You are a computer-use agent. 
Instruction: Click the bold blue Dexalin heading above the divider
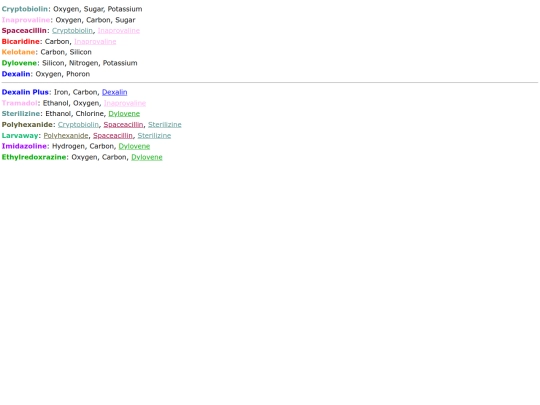pyautogui.click(x=16, y=74)
